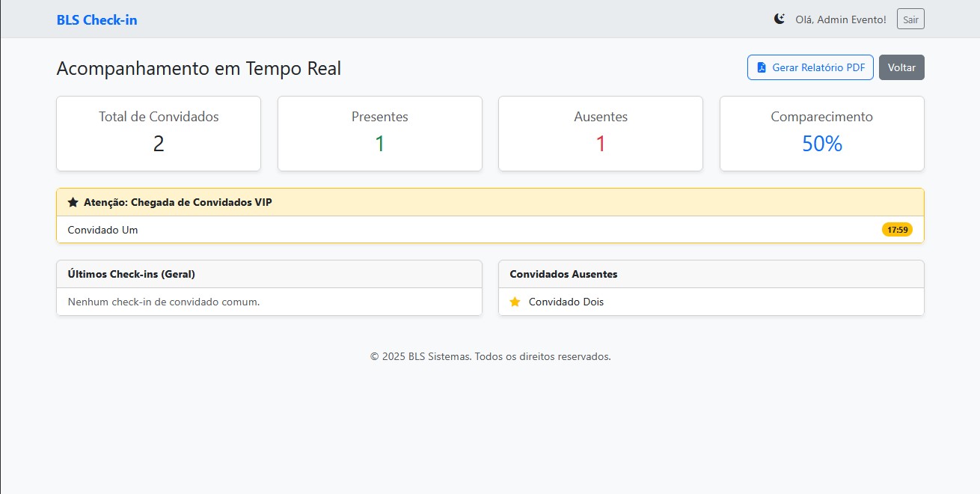The height and width of the screenshot is (494, 980).
Task: Select the Presentes counter card
Action: (x=379, y=133)
